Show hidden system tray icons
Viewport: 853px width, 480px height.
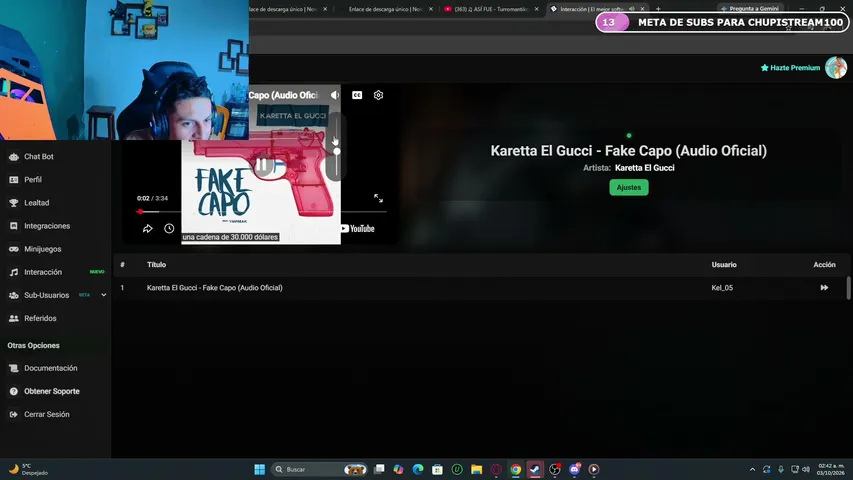tap(752, 469)
